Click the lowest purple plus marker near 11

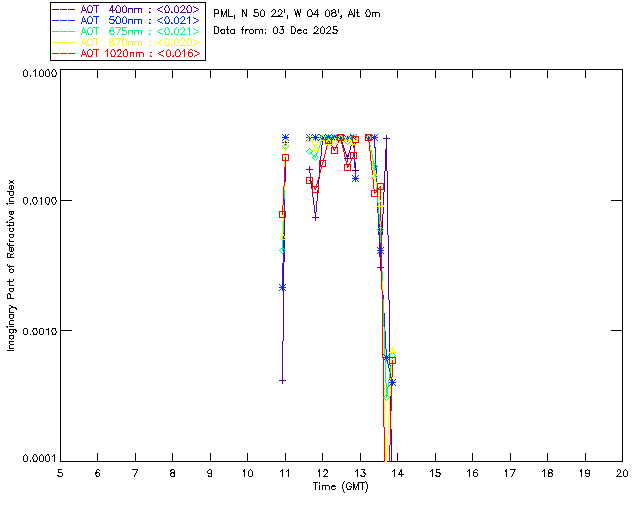point(282,381)
